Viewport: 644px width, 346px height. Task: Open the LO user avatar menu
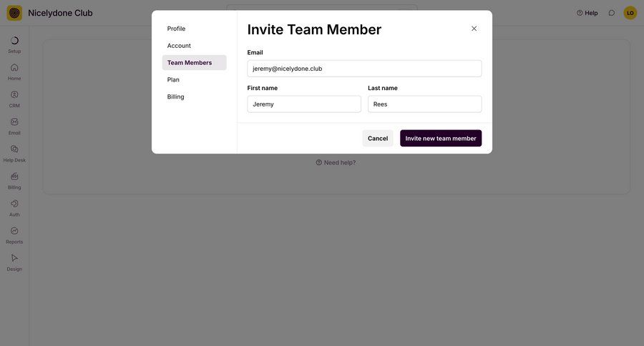(x=630, y=13)
